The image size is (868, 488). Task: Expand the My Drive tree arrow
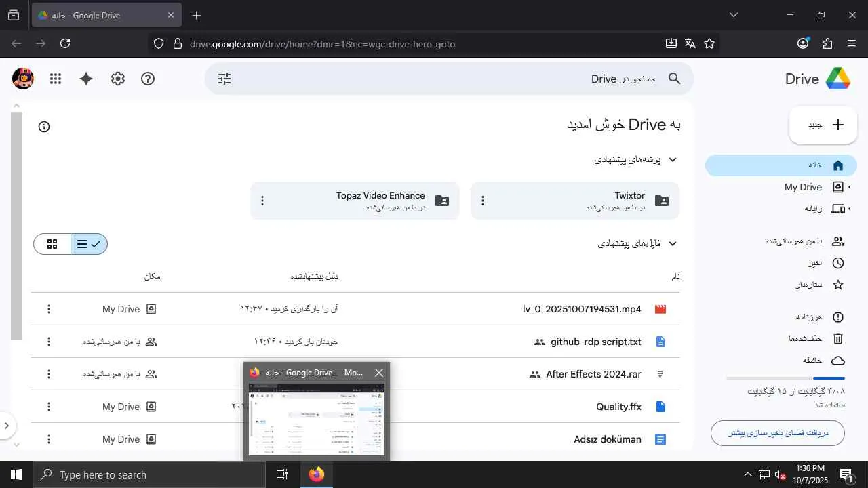pos(850,187)
